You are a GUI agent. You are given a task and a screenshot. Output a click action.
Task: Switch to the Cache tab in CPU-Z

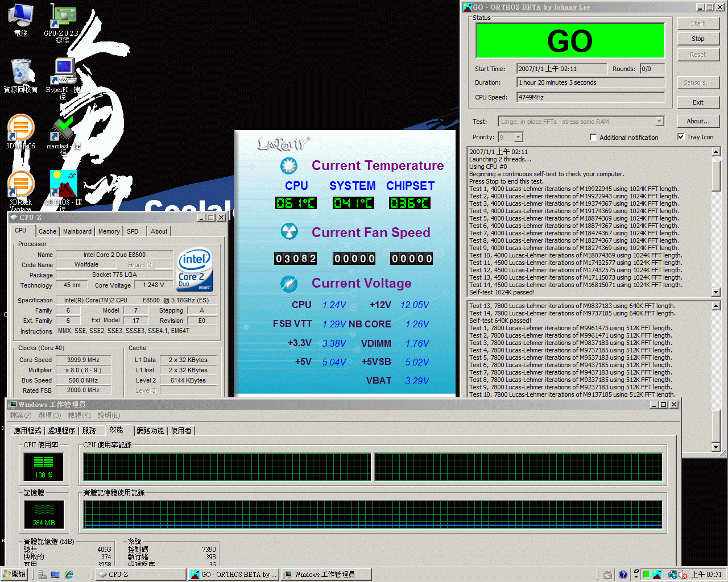[47, 231]
